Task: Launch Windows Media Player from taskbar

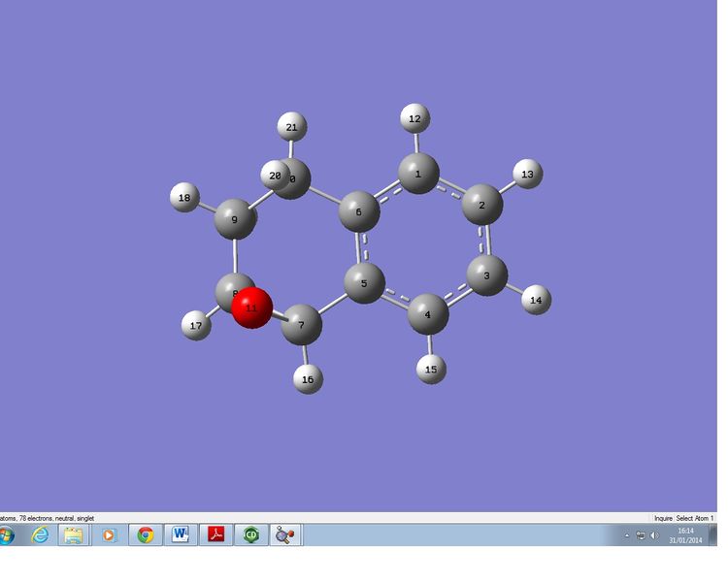Action: click(x=109, y=535)
